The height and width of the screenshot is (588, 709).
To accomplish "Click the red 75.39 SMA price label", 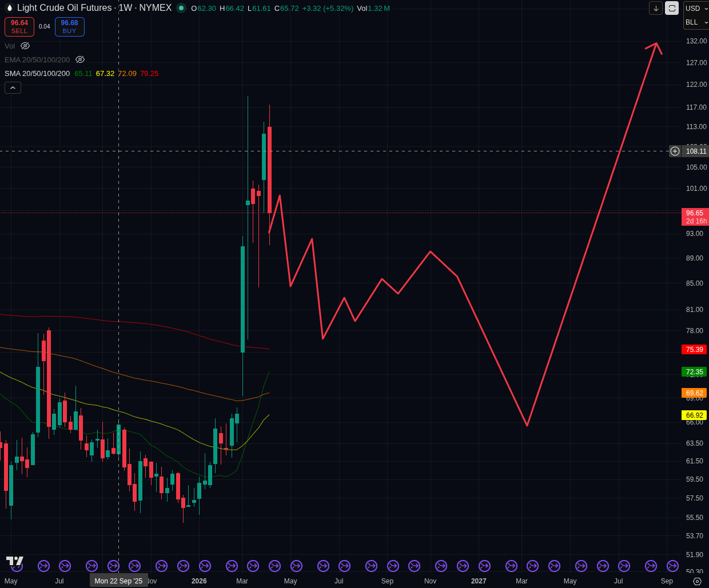I will coord(694,350).
